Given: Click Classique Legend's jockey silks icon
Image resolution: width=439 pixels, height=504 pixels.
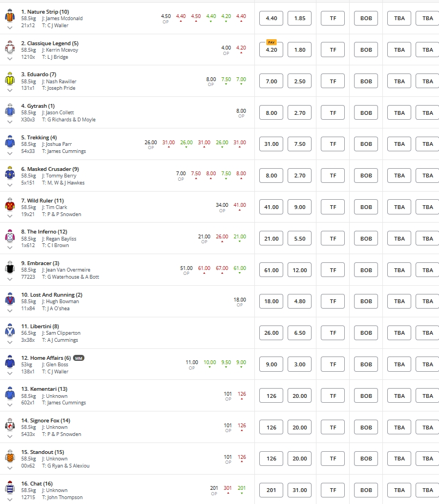Looking at the screenshot, I should tap(10, 46).
